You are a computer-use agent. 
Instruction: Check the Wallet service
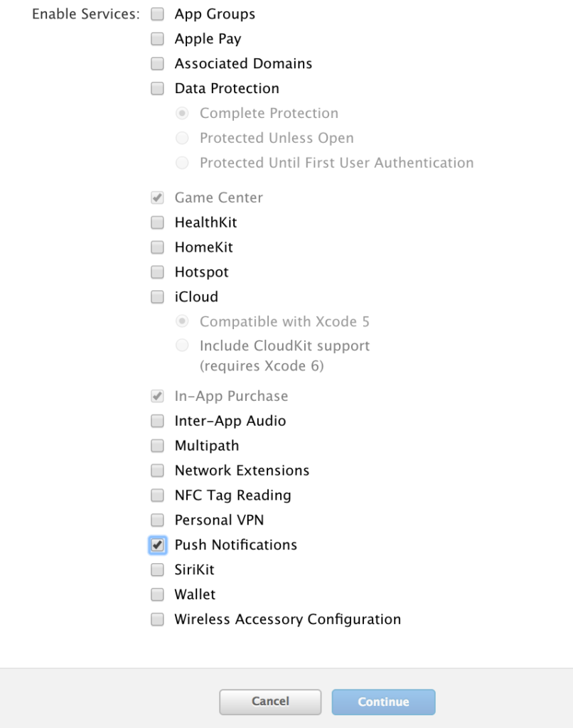pos(157,595)
